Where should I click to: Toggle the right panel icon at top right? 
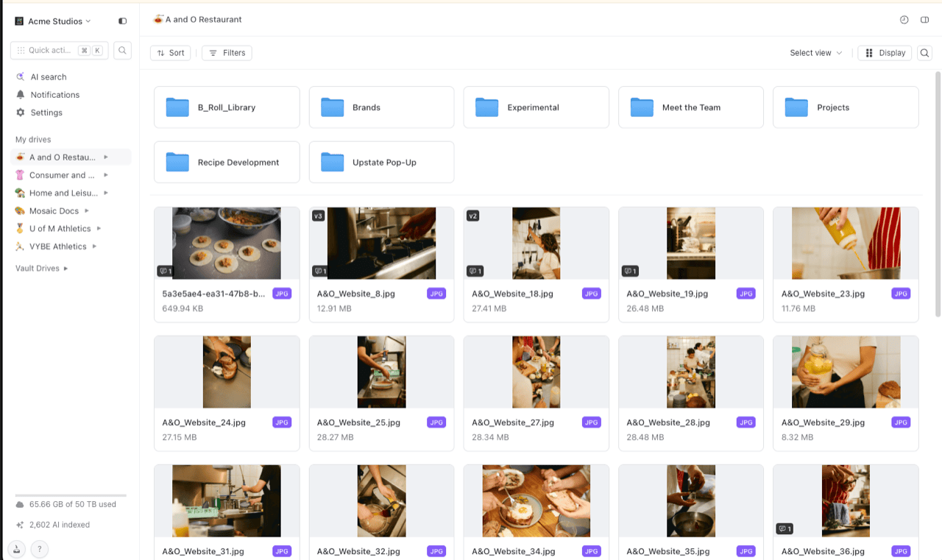pyautogui.click(x=925, y=20)
